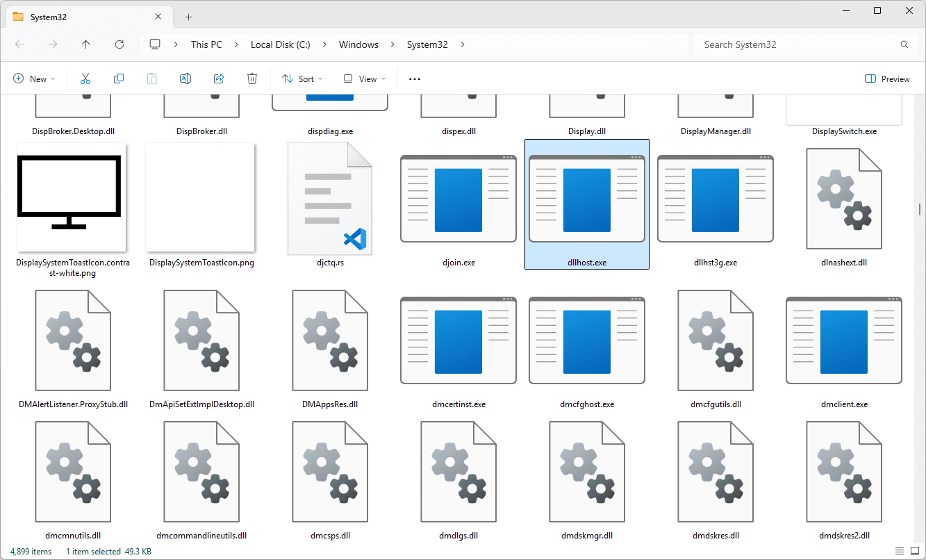Click the Paste clipboard icon

152,79
